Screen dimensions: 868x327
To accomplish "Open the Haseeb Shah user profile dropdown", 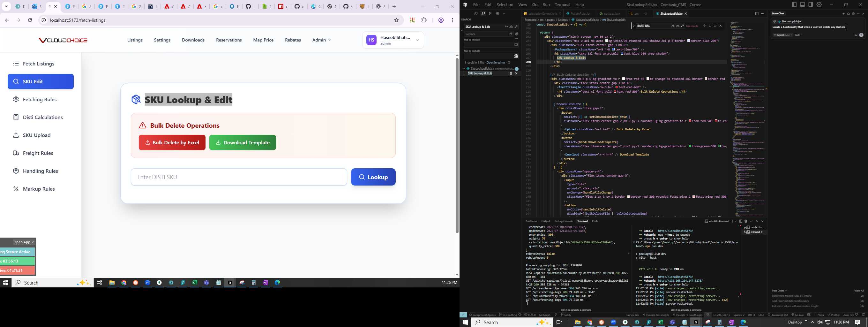I will [393, 40].
